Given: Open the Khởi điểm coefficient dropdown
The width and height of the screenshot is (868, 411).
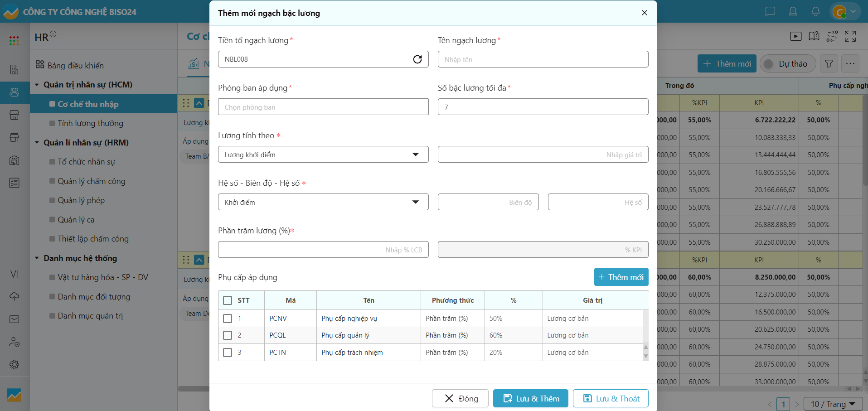Looking at the screenshot, I should 323,202.
